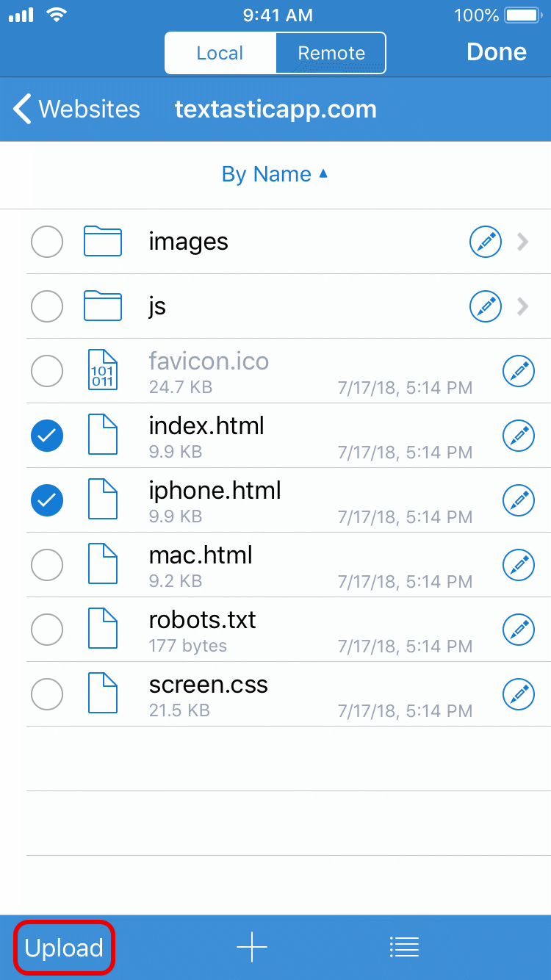The width and height of the screenshot is (551, 980).
Task: Click the document icon of mac.html
Action: (103, 565)
